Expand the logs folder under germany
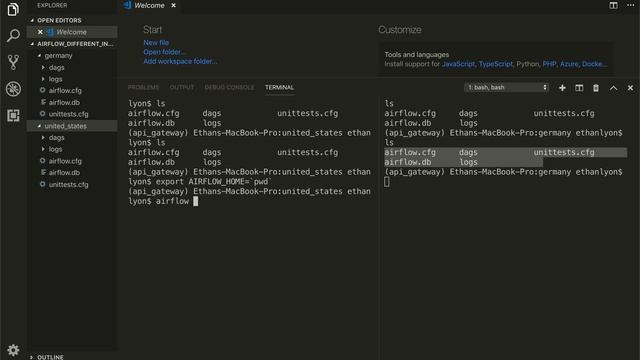The image size is (640, 360). coord(43,79)
